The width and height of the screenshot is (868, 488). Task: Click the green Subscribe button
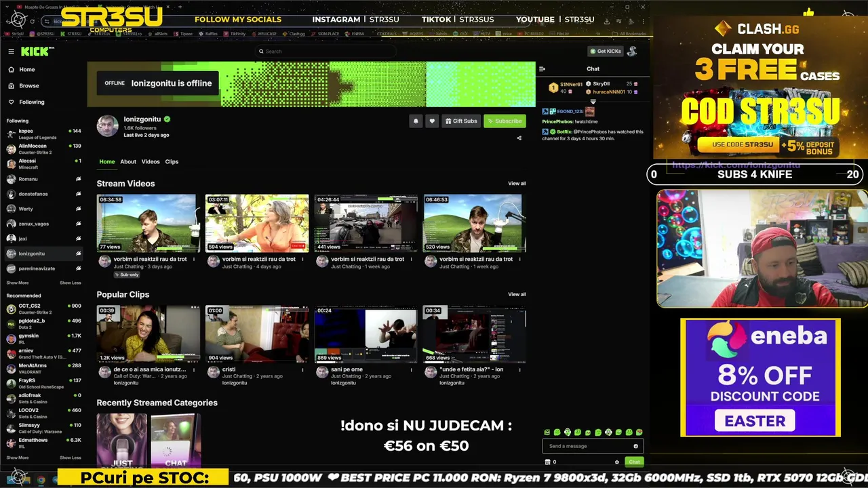coord(505,121)
